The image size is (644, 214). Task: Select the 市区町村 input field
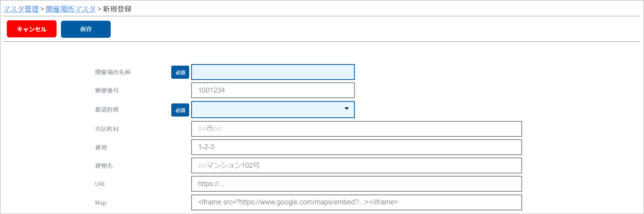coord(356,129)
